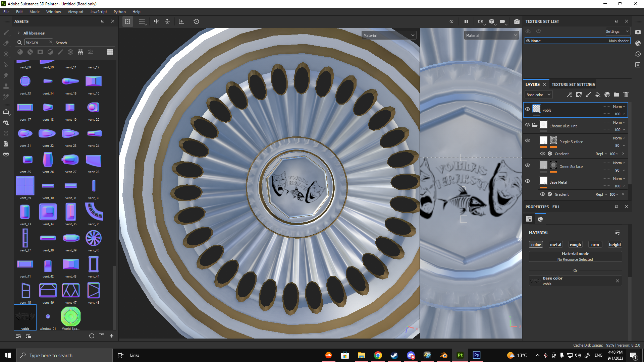The width and height of the screenshot is (644, 362).
Task: Click the delete layer trash icon
Action: tap(626, 95)
